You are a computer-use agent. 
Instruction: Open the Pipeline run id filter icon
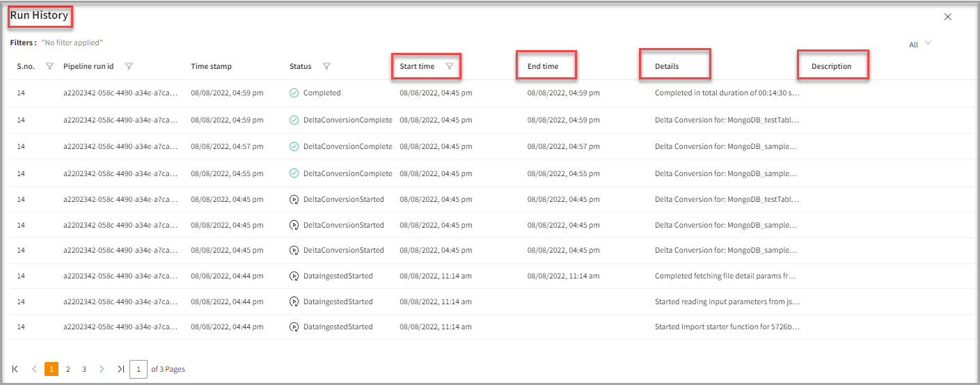pyautogui.click(x=129, y=66)
